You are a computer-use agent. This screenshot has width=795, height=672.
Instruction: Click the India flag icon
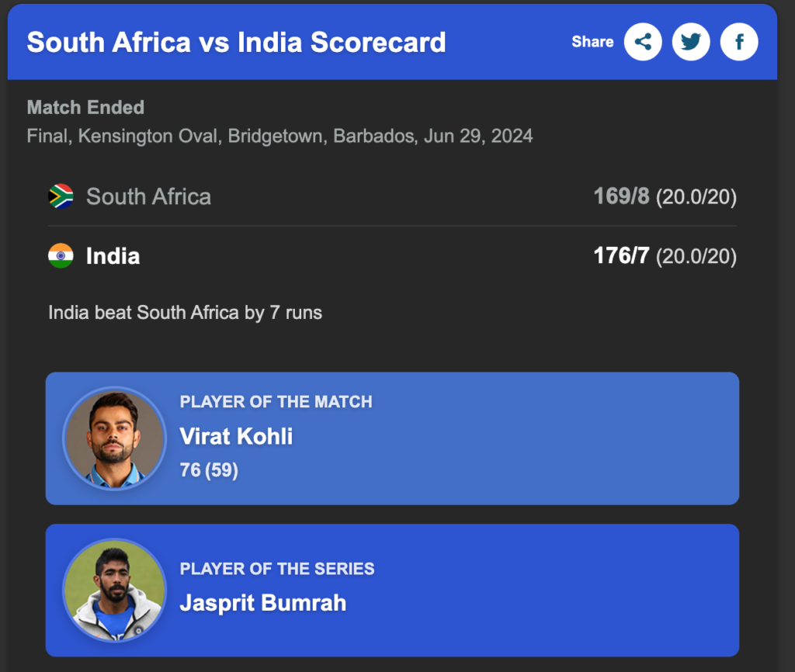61,256
